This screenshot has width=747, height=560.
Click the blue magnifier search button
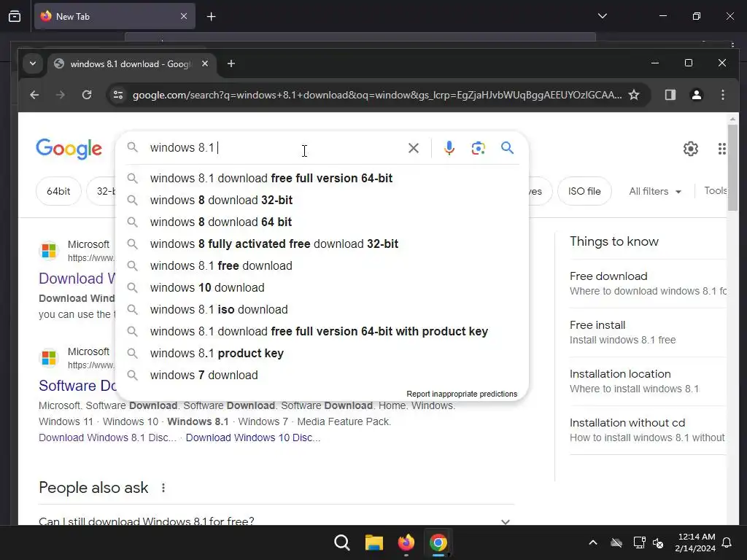pyautogui.click(x=508, y=148)
